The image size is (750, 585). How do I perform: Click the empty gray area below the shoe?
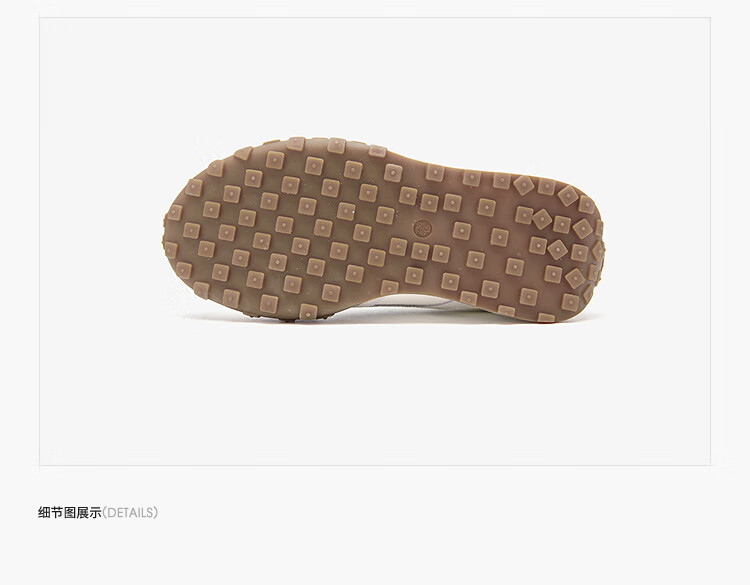[375, 392]
